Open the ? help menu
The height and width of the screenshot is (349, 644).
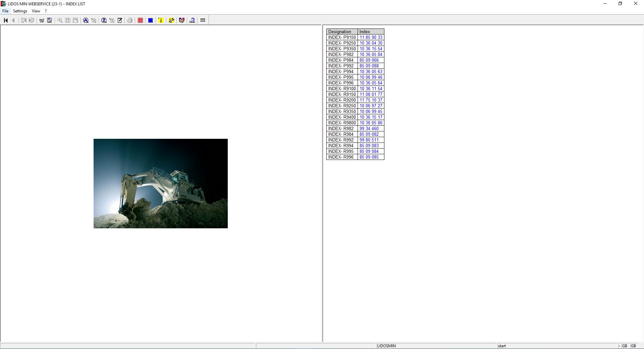point(46,11)
